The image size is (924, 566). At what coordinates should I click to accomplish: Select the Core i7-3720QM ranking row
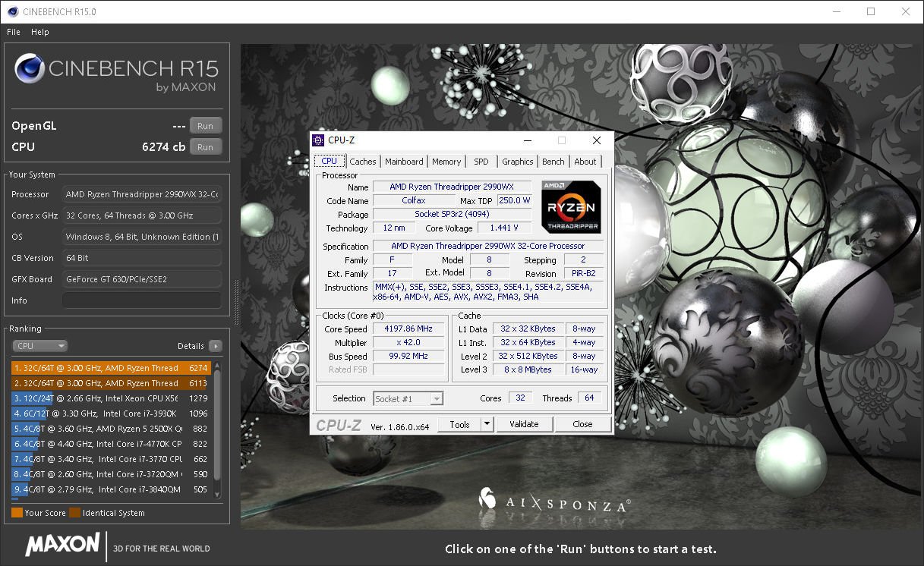pyautogui.click(x=110, y=474)
